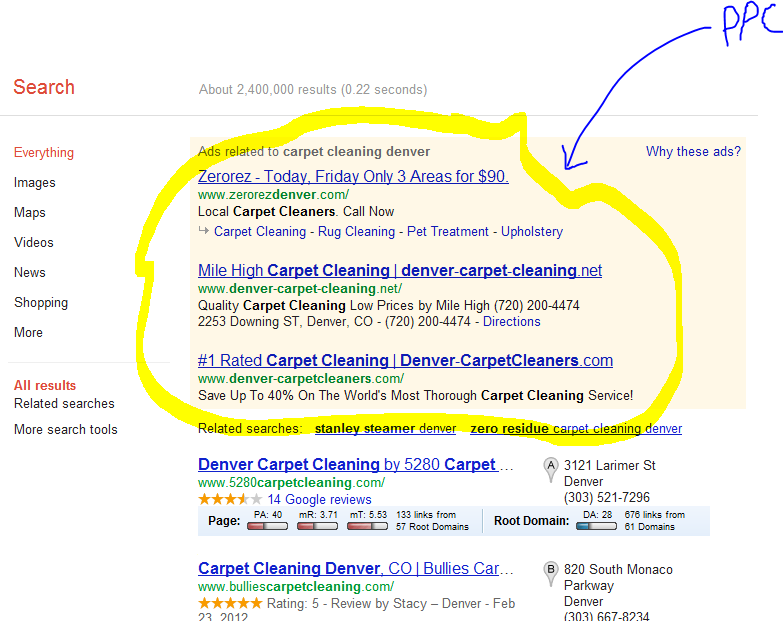Click '676 links from 61 Domains' text
Image resolution: width=783 pixels, height=621 pixels.
pos(655,521)
